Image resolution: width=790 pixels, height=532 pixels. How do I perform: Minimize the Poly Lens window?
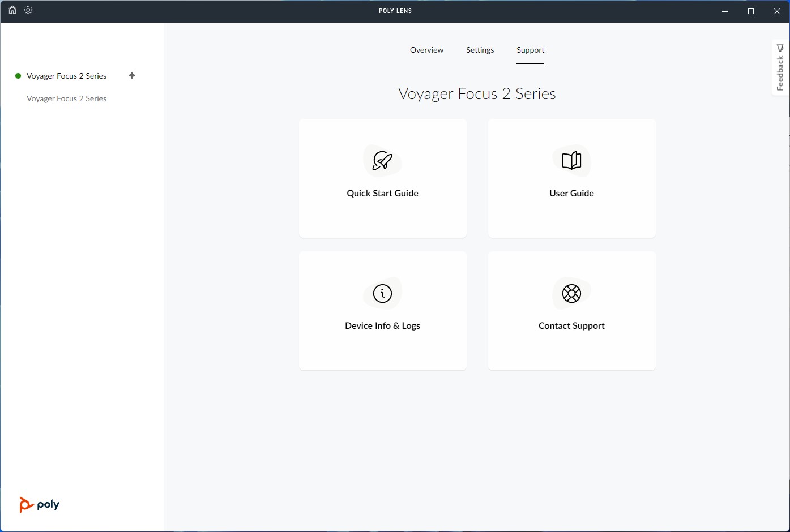click(725, 11)
